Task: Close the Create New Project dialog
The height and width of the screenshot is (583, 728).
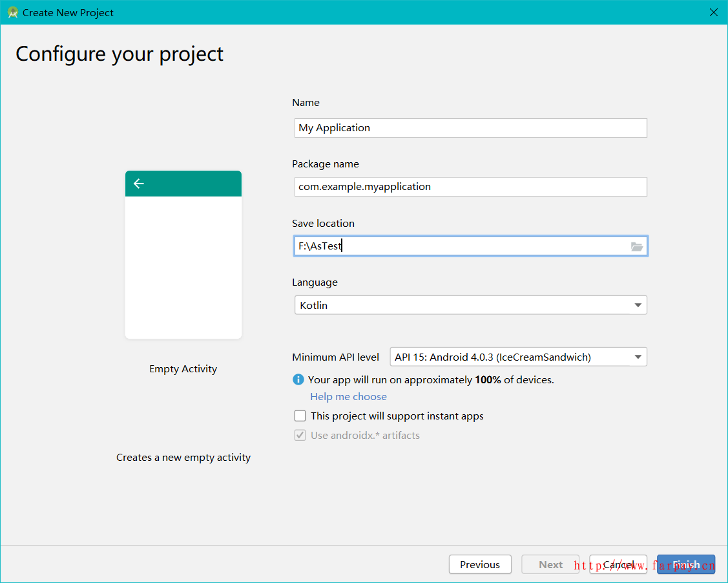Action: pyautogui.click(x=713, y=12)
